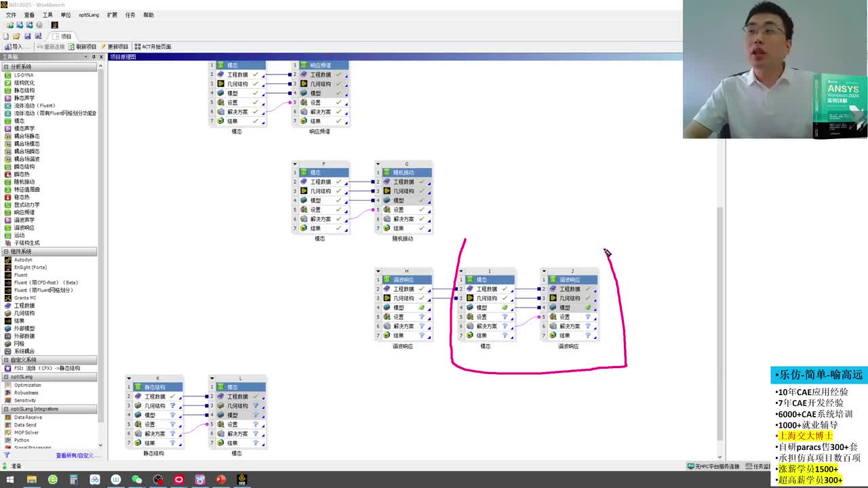Pick 流体流动（Fluent）analysis system in toolbox

[x=35, y=106]
